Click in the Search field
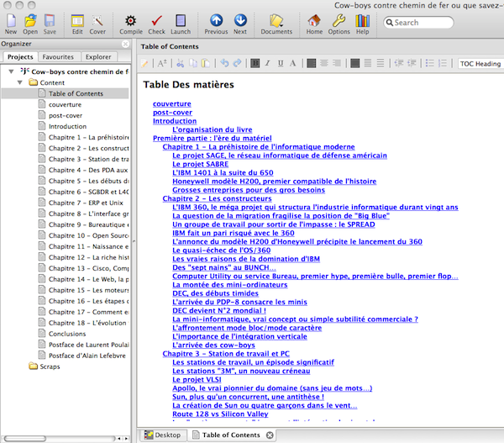The width and height of the screenshot is (504, 443). (x=418, y=23)
